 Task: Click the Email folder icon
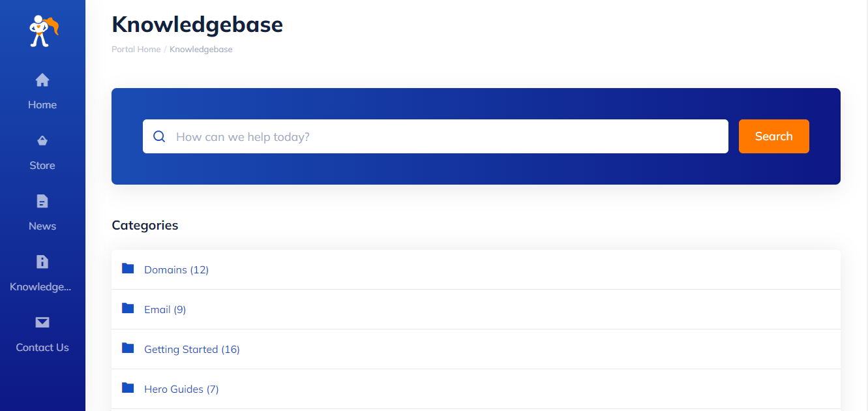(x=128, y=309)
